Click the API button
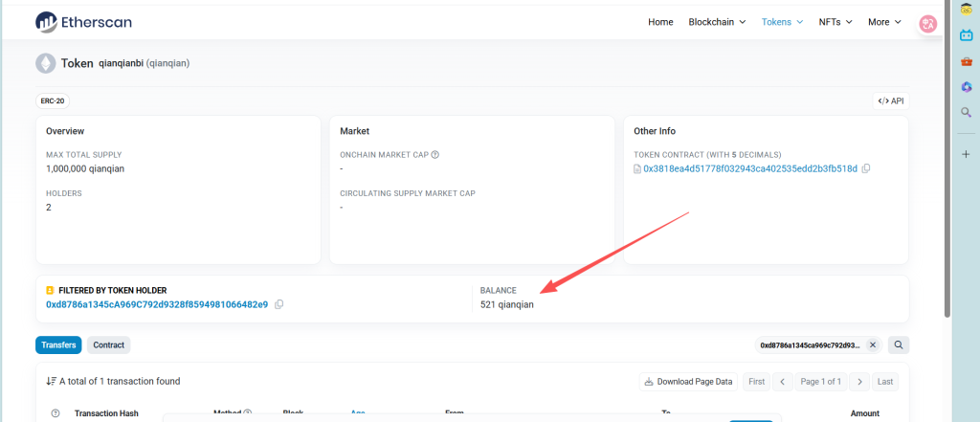Image resolution: width=980 pixels, height=422 pixels. (890, 100)
